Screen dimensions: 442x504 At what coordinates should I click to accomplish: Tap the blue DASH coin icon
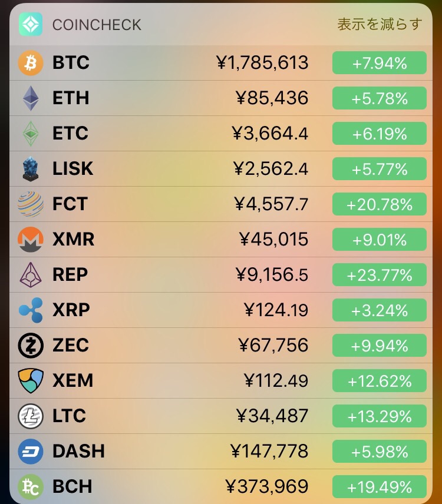click(x=31, y=452)
